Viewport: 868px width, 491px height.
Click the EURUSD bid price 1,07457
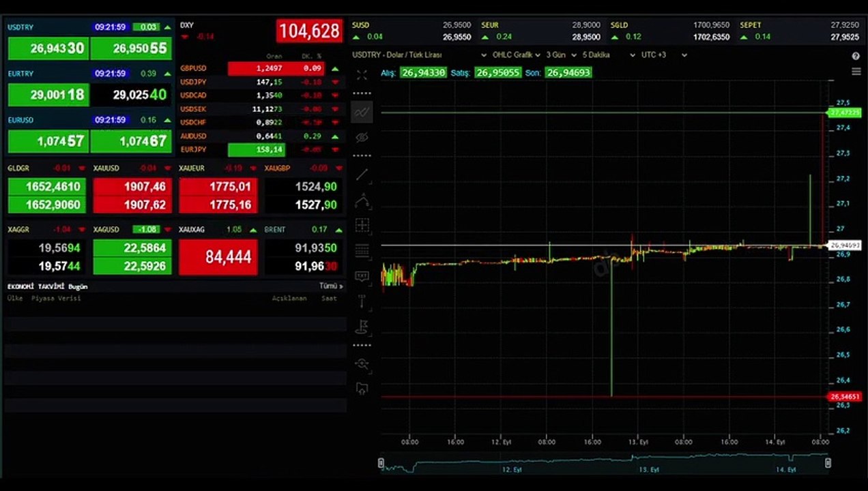coord(48,141)
